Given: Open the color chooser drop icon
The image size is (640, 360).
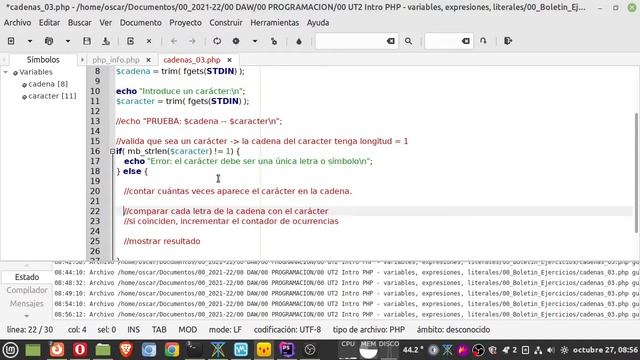Looking at the screenshot, I should [x=299, y=41].
